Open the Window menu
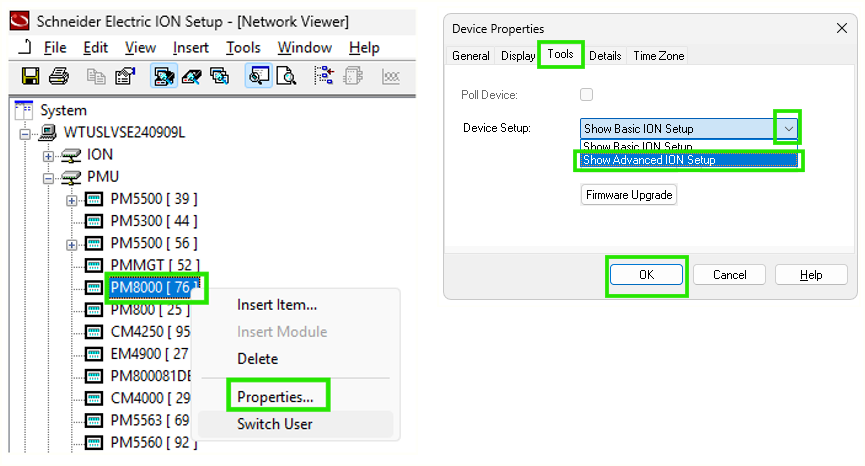Image resolution: width=865 pixels, height=466 pixels. pyautogui.click(x=305, y=48)
